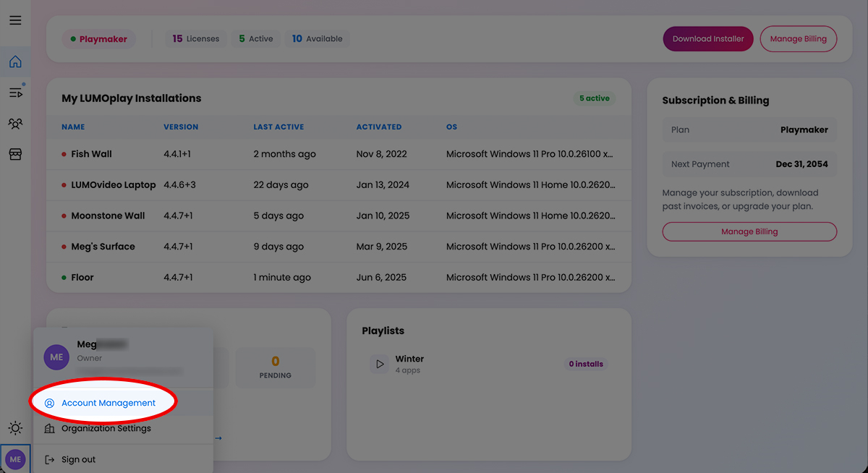
Task: Open the Winter playlist entry
Action: click(x=489, y=364)
